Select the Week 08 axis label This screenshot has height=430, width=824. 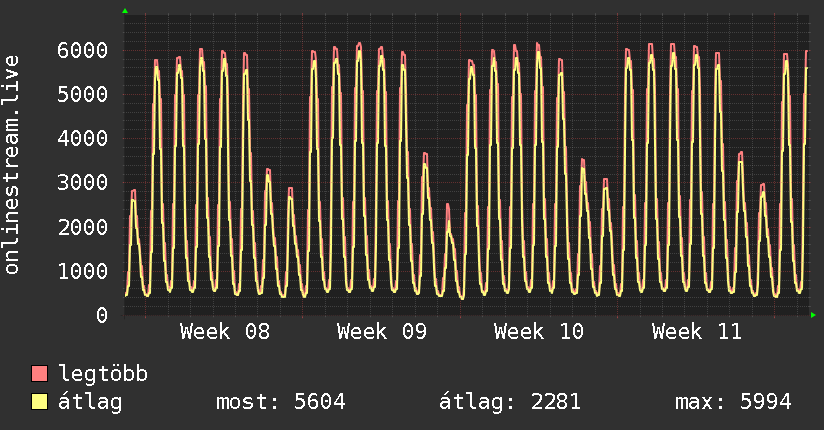click(225, 332)
